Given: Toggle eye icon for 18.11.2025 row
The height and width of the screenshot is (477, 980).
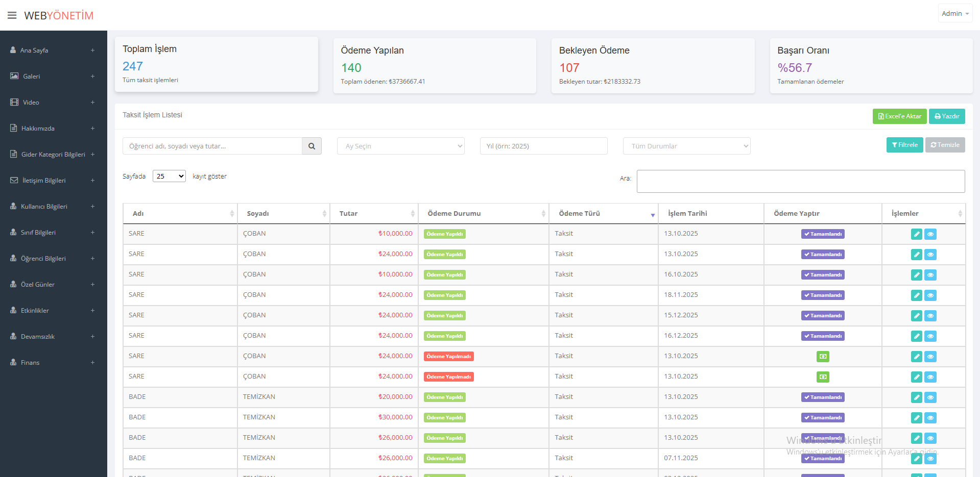Looking at the screenshot, I should [930, 295].
